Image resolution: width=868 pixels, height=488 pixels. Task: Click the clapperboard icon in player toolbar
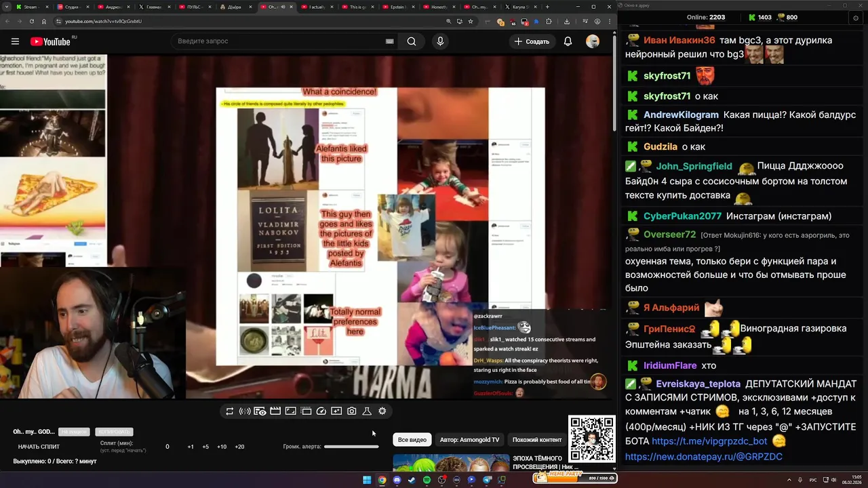(275, 411)
